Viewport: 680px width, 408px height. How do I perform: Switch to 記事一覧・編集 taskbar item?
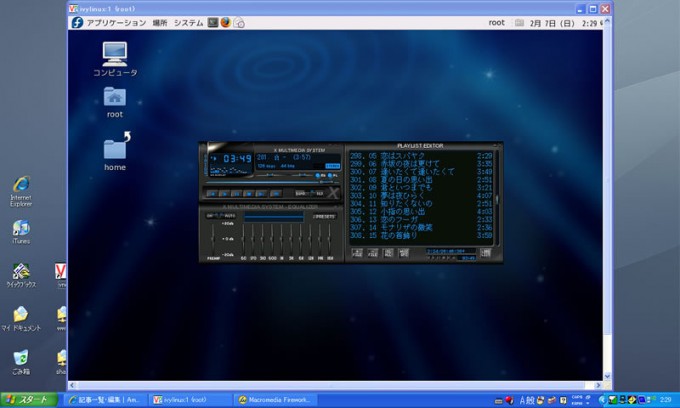105,400
